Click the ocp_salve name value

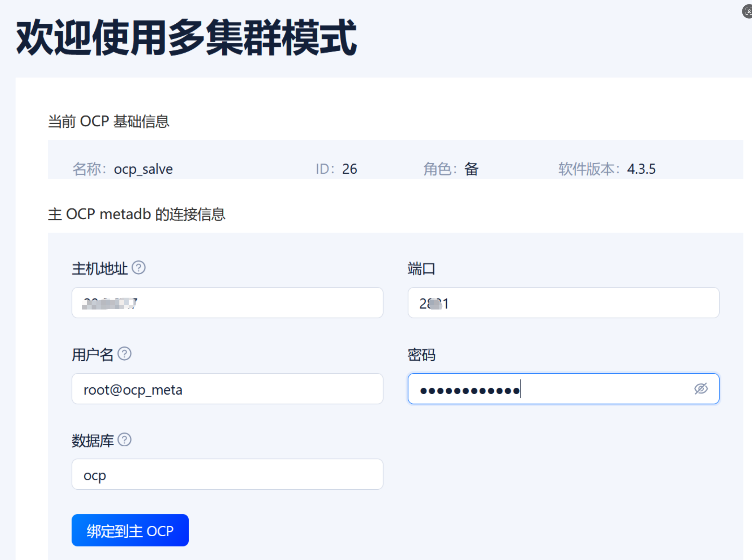143,169
